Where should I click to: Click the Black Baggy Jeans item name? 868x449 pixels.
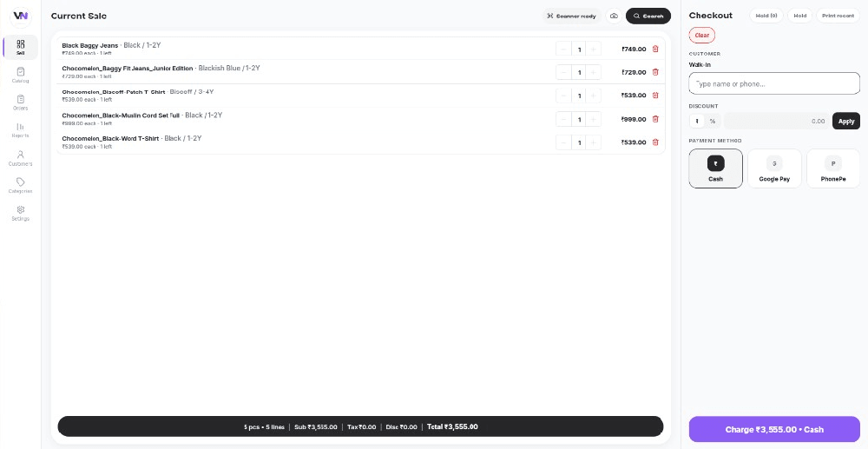(x=89, y=46)
